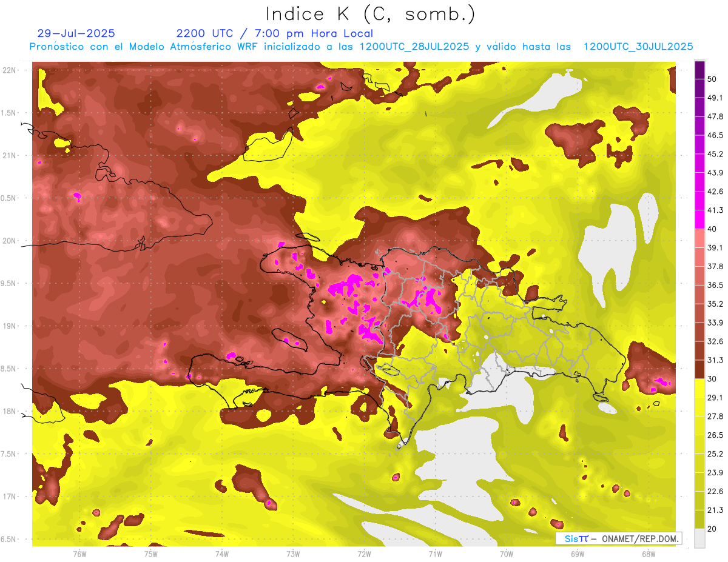Click the magenta swatch between 40 and 41.3
Image resolution: width=728 pixels, height=562 pixels.
coord(699,219)
